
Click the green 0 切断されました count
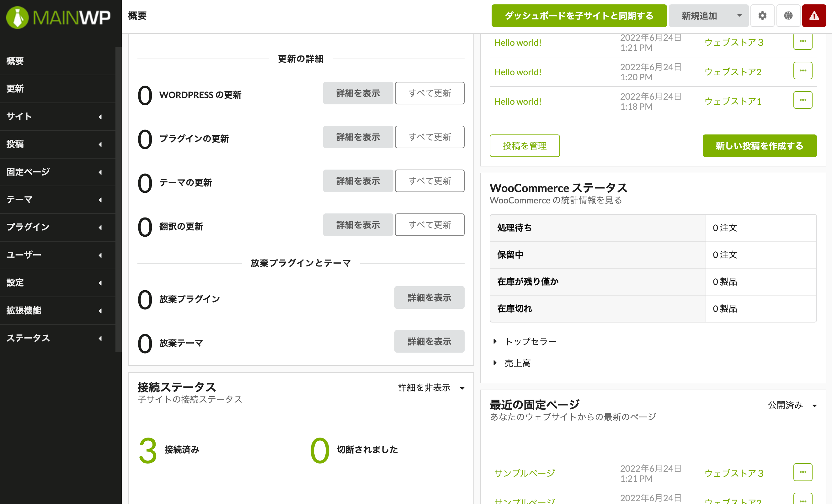click(x=320, y=450)
